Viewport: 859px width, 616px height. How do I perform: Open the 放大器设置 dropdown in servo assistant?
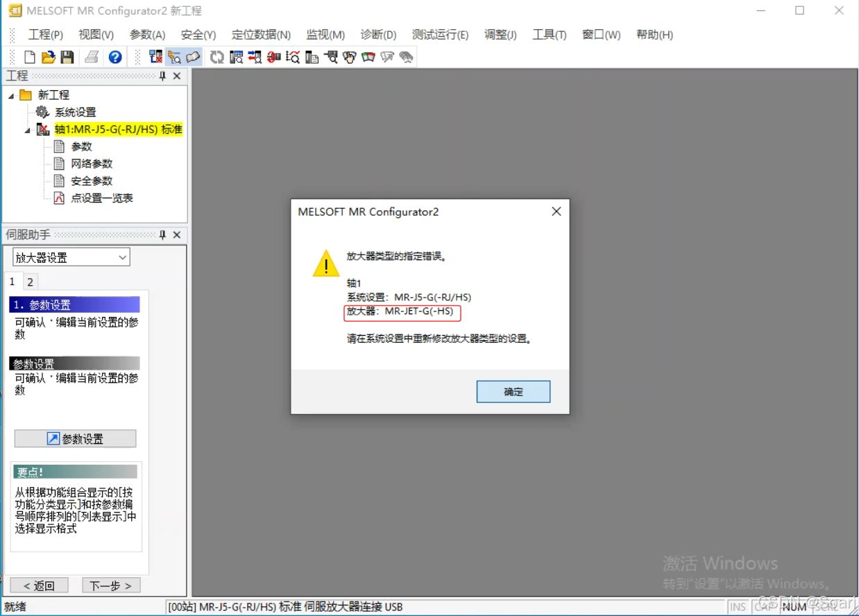tap(122, 257)
